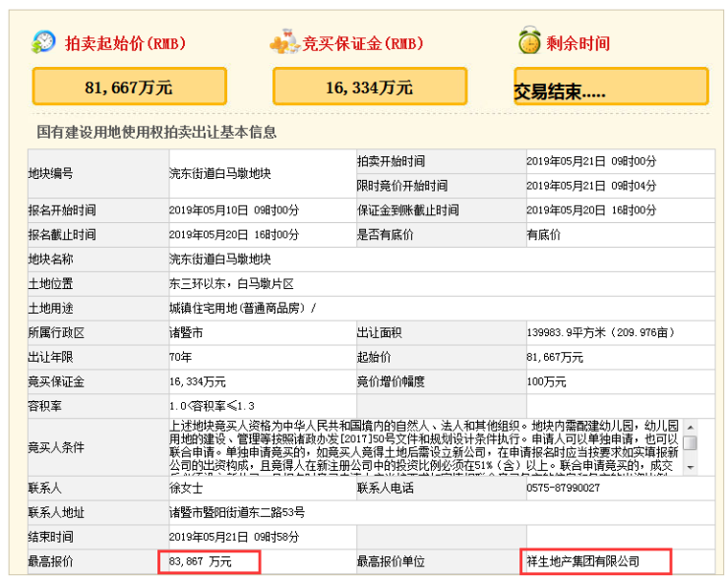Click the clock icon beside 拍卖起始价
The image size is (728, 580).
coord(43,41)
